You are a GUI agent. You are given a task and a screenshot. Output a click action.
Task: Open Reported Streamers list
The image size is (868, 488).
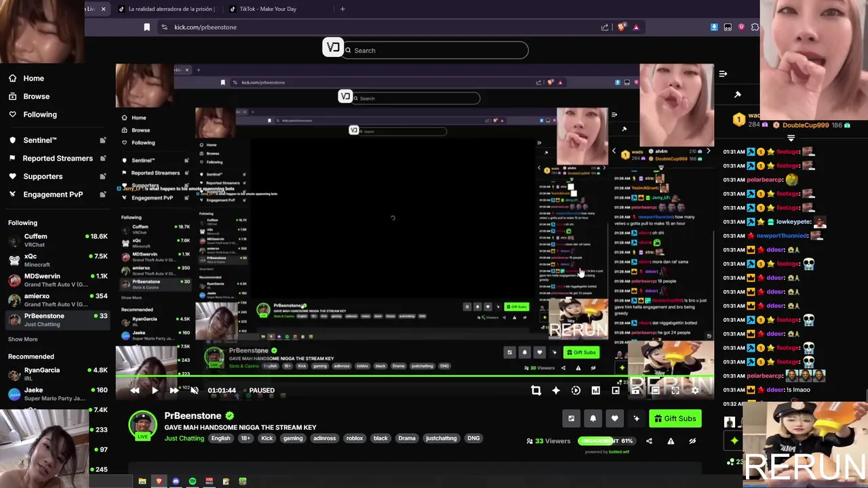(51, 158)
